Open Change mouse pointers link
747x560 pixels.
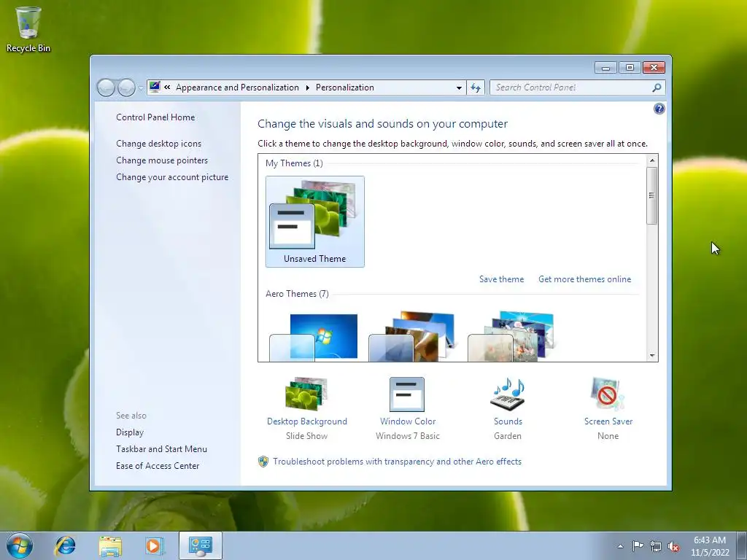[x=162, y=160]
